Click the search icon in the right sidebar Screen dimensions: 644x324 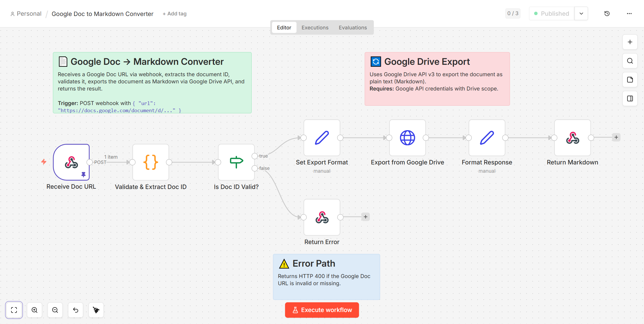pyautogui.click(x=630, y=61)
